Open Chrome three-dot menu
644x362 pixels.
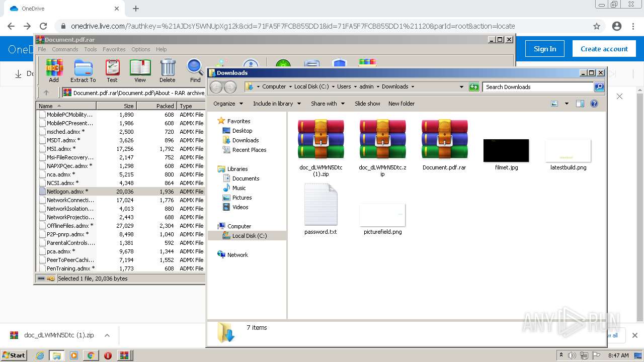(x=633, y=26)
